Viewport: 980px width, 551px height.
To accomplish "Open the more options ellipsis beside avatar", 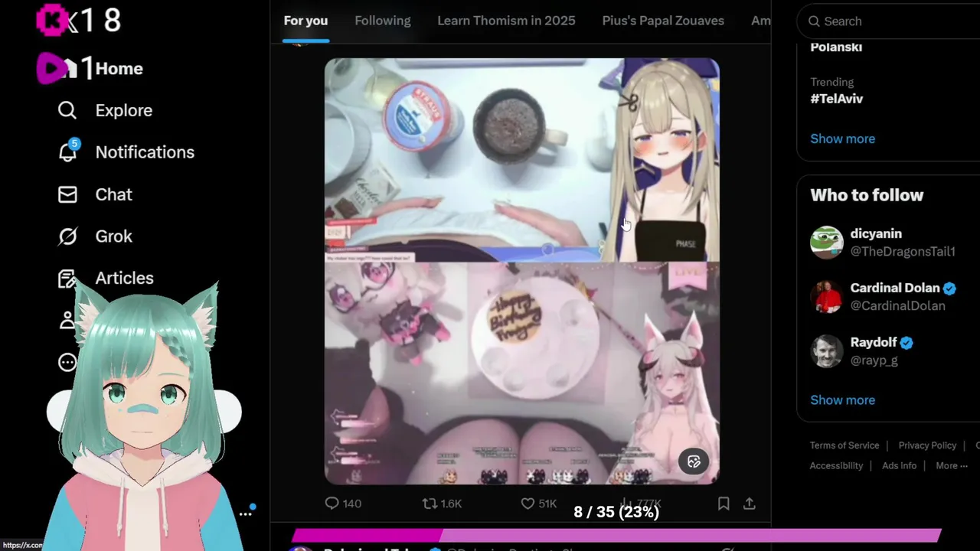I will coord(245,514).
